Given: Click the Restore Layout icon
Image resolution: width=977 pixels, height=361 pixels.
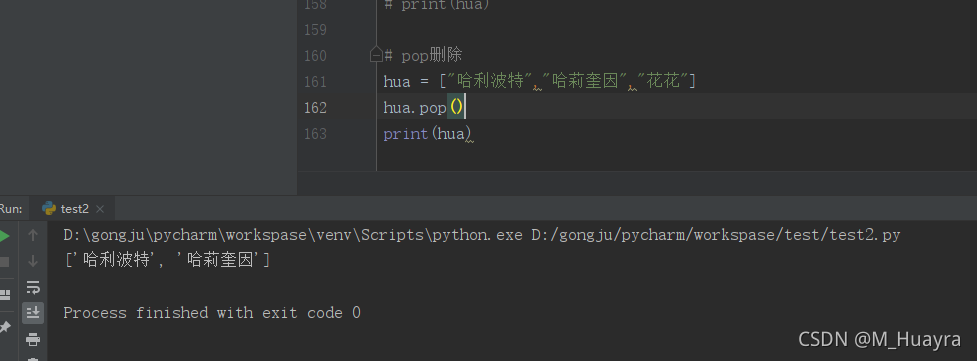Looking at the screenshot, I should pos(4,295).
